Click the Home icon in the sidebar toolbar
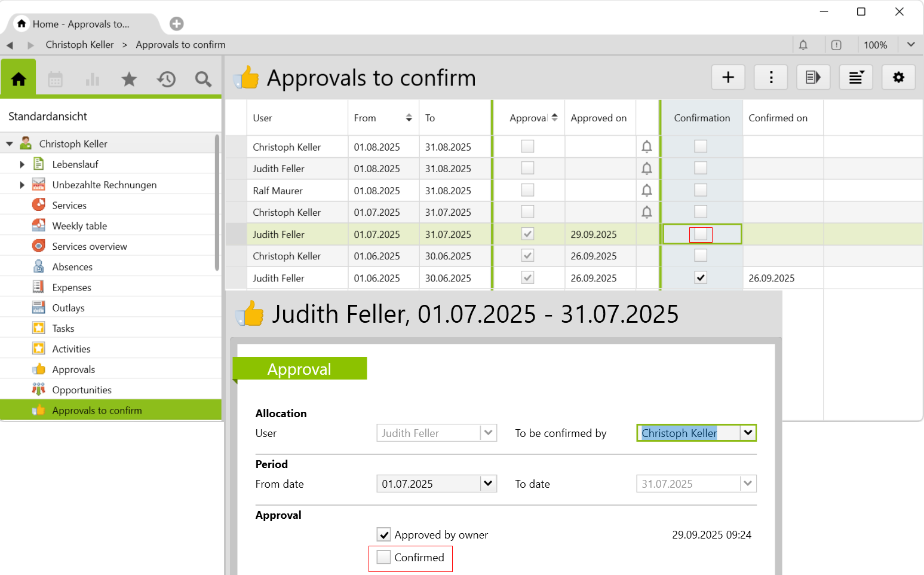Screen dimensions: 924x575 (x=19, y=78)
